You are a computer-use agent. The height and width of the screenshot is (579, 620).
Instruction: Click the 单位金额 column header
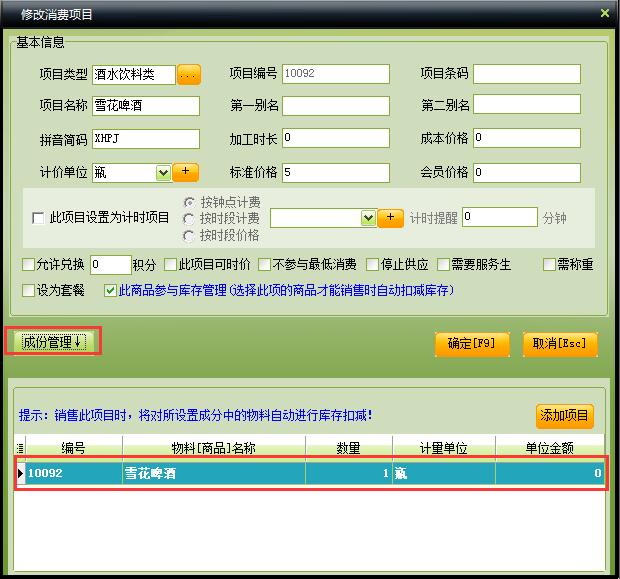pyautogui.click(x=550, y=448)
